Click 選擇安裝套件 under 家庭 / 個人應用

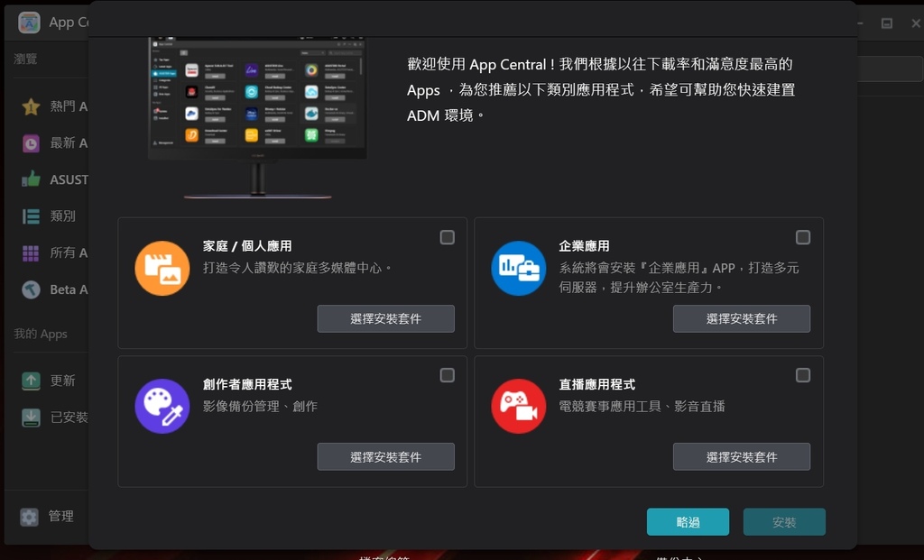(x=386, y=318)
